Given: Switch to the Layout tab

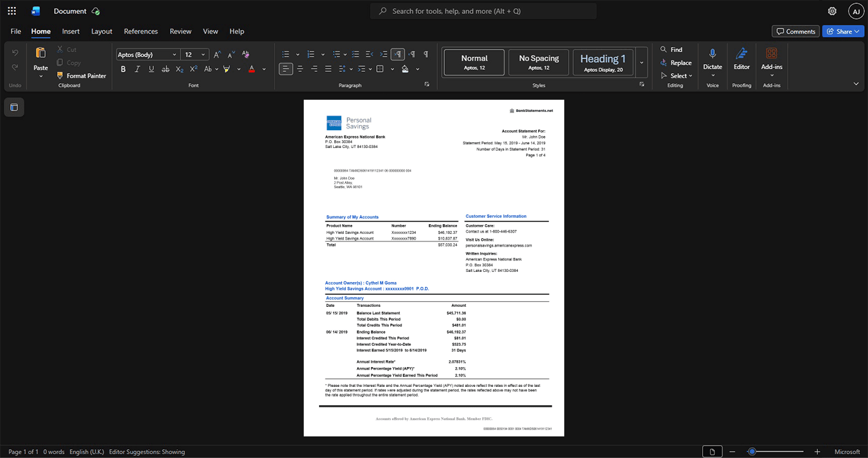Looking at the screenshot, I should click(x=102, y=31).
